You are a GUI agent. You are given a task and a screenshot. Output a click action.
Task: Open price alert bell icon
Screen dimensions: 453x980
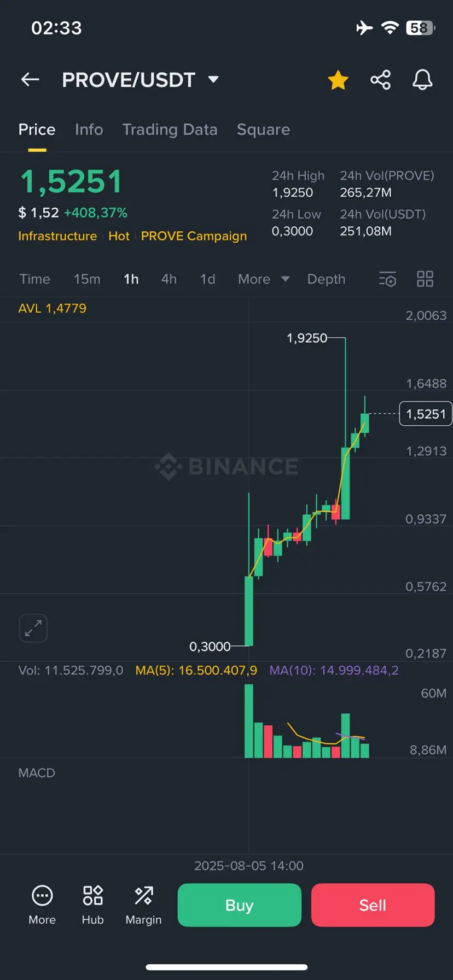click(x=422, y=80)
